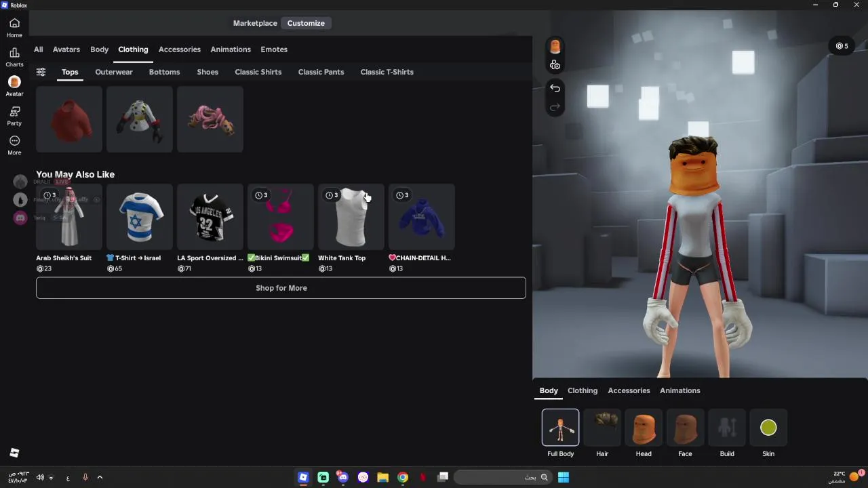Screen dimensions: 868x488
Task: Select the pink curly top thumbnail
Action: pos(210,119)
